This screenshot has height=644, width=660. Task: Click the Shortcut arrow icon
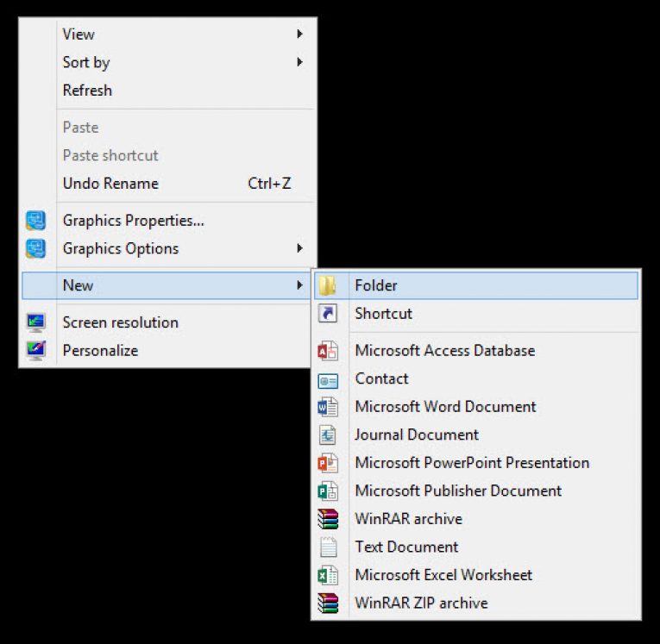[328, 314]
